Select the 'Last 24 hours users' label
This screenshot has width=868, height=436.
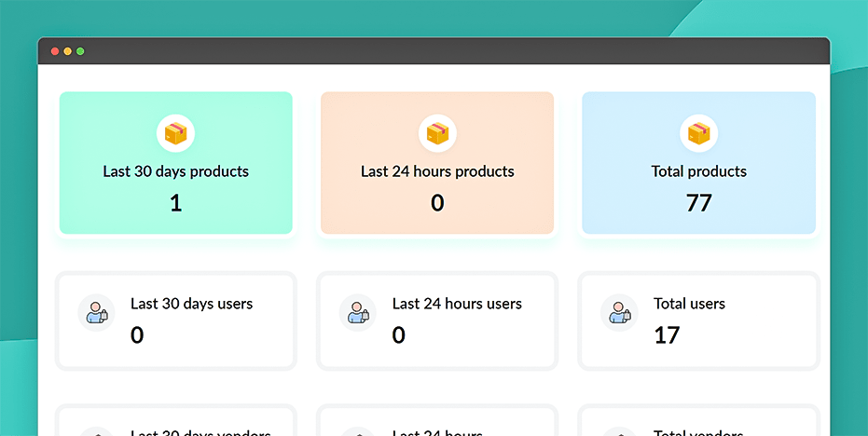[457, 304]
